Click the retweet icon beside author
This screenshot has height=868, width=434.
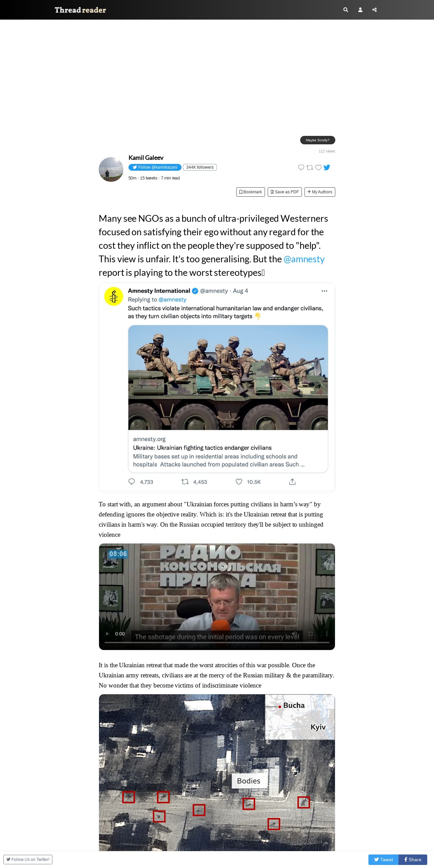coord(310,167)
